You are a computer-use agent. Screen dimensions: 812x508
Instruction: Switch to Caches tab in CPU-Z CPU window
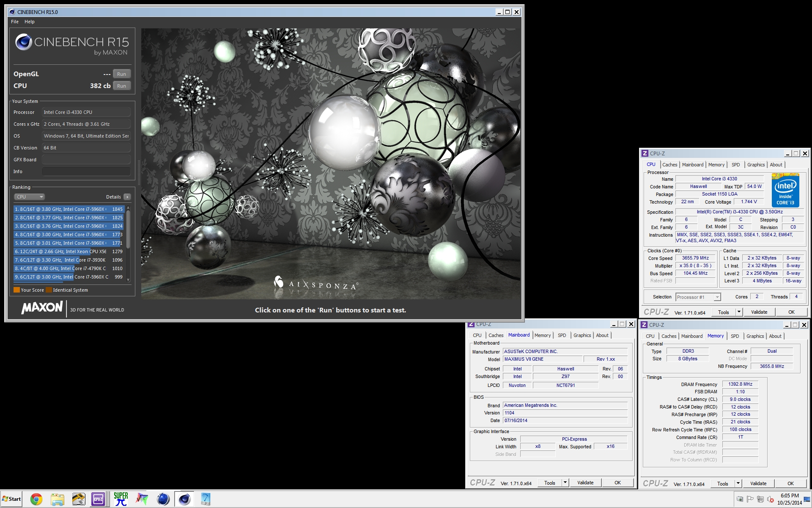coord(669,165)
